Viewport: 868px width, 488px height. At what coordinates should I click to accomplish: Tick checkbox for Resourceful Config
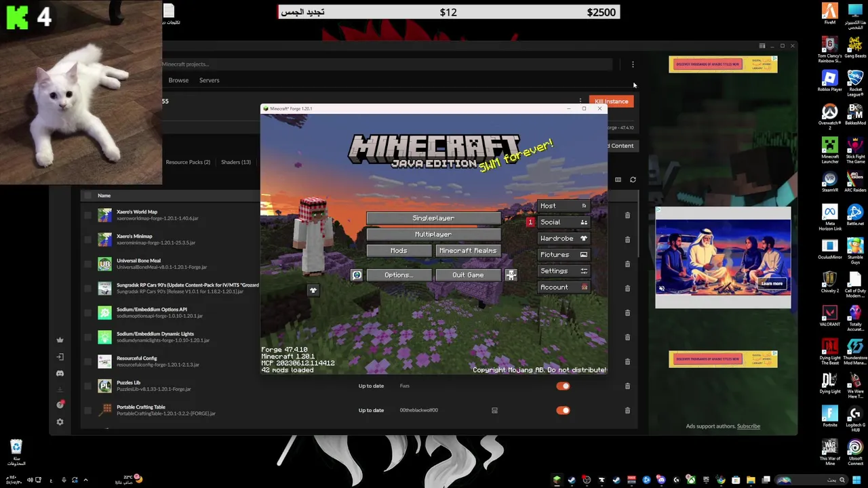point(87,362)
